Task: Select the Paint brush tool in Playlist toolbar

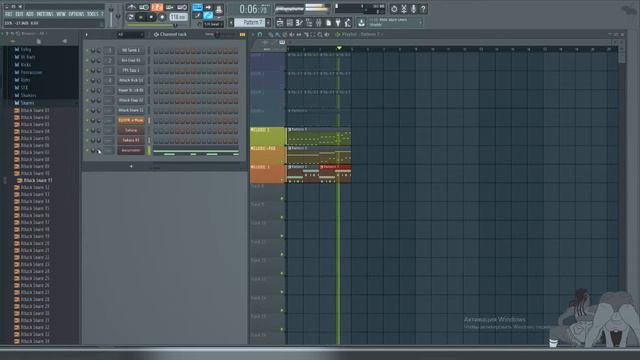Action: click(x=278, y=35)
